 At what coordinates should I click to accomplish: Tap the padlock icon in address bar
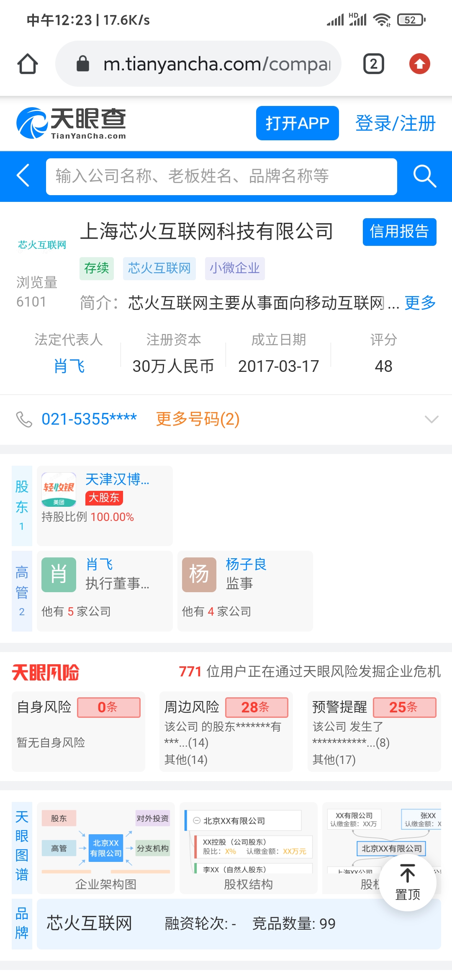(83, 64)
